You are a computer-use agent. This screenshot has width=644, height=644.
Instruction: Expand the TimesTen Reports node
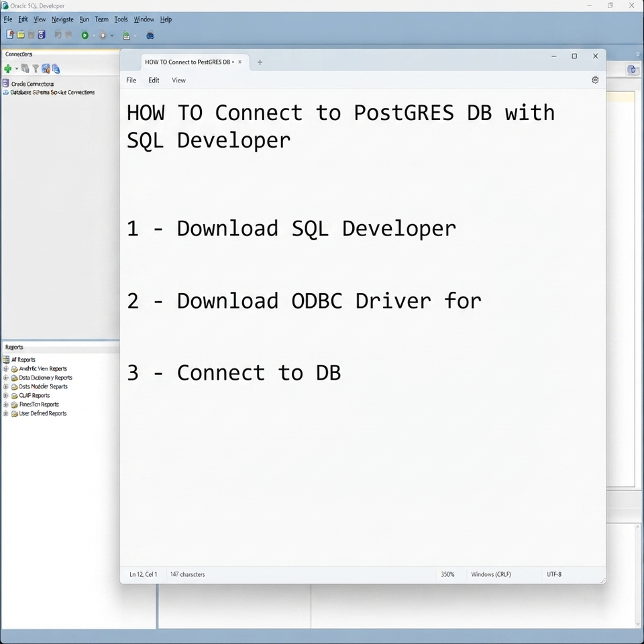(6, 405)
